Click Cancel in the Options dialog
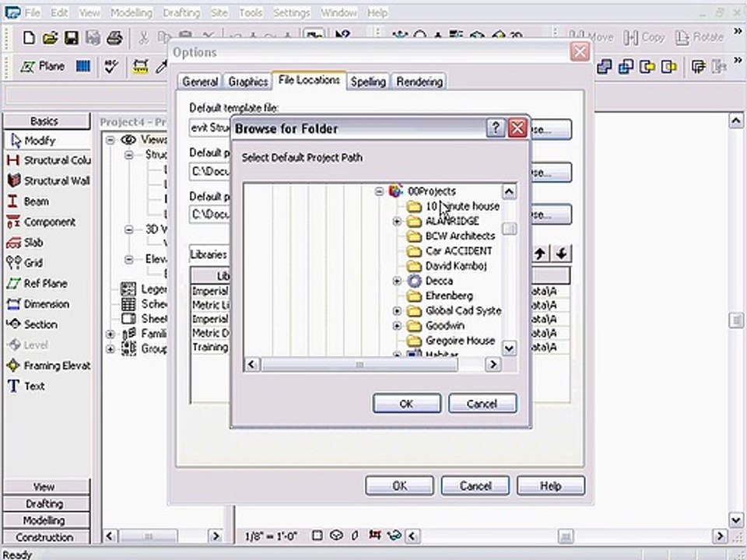Image resolution: width=747 pixels, height=560 pixels. coord(475,485)
